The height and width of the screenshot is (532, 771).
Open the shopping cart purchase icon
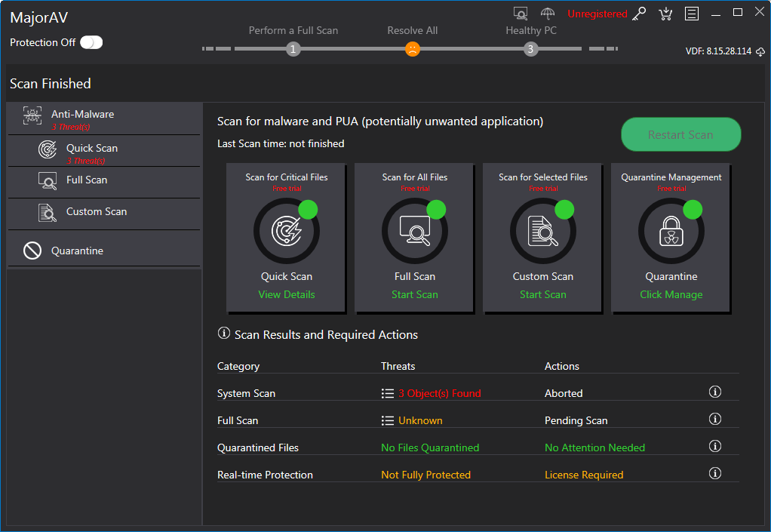[x=665, y=14]
